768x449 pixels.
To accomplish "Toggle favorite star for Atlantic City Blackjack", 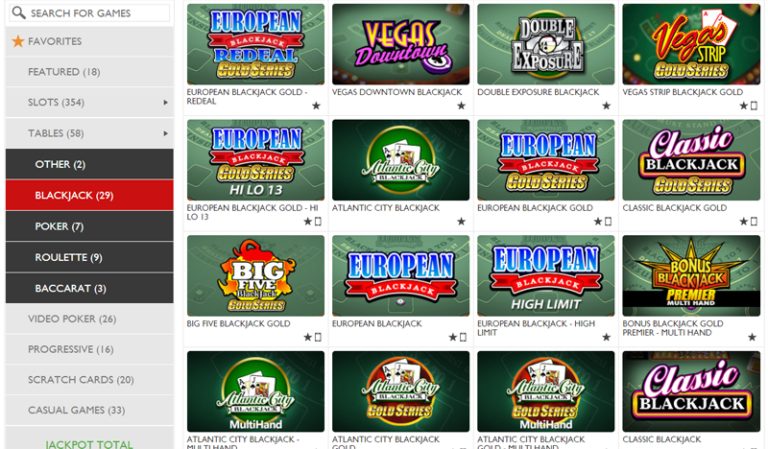I will tap(461, 221).
